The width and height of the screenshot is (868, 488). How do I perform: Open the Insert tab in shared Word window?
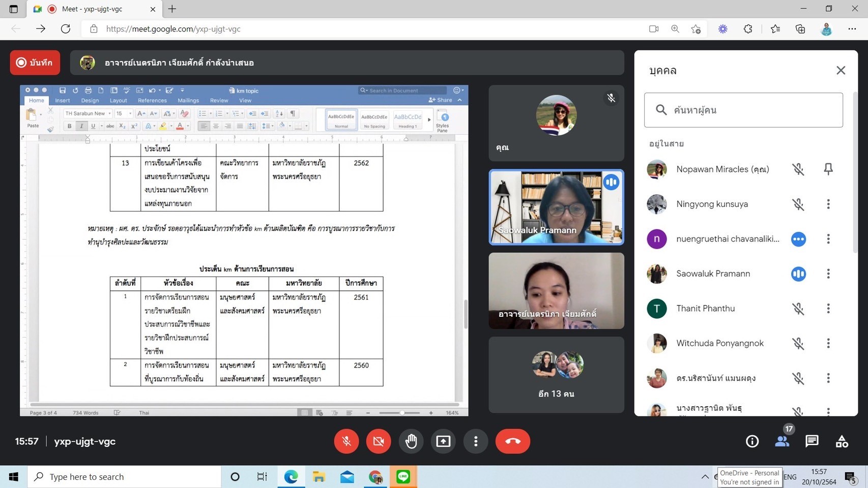(x=63, y=101)
